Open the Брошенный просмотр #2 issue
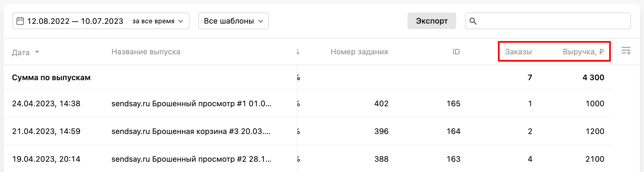The width and height of the screenshot is (644, 172). coord(191,159)
